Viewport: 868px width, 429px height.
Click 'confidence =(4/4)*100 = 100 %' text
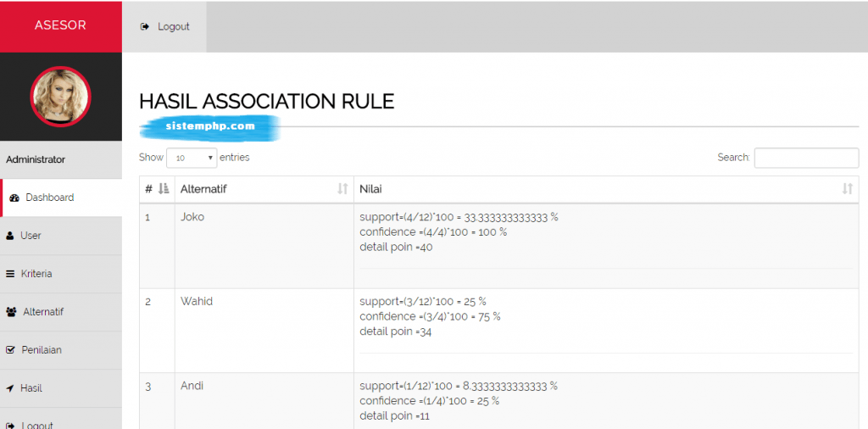[433, 232]
